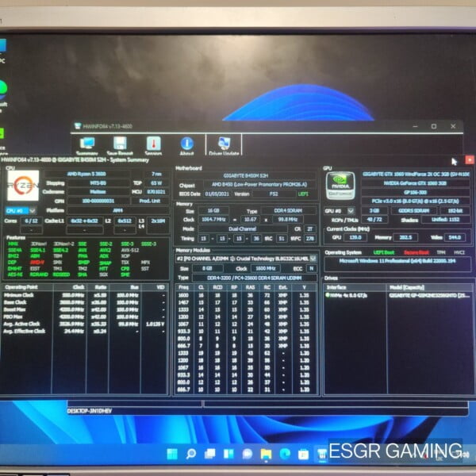Viewport: 476px width, 476px height.
Task: Click the Ryzen CPU logo image
Action: click(x=23, y=185)
